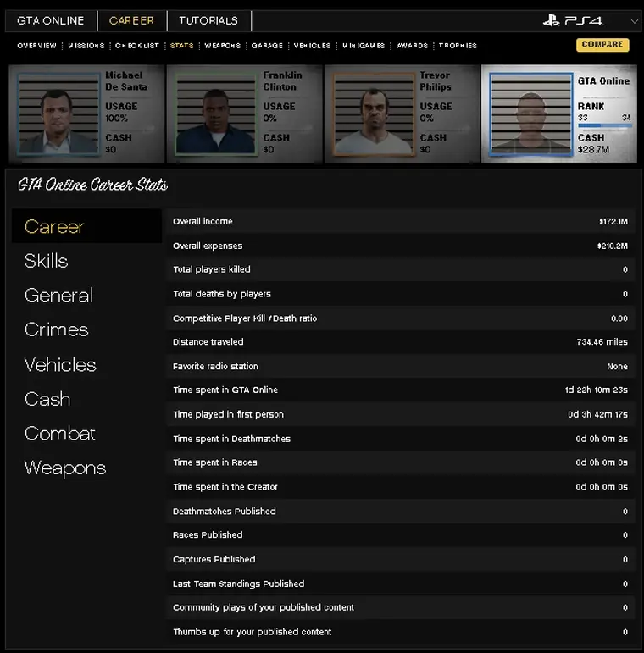Click the Last Team Standings Published row
This screenshot has height=653, width=644.
coord(401,584)
